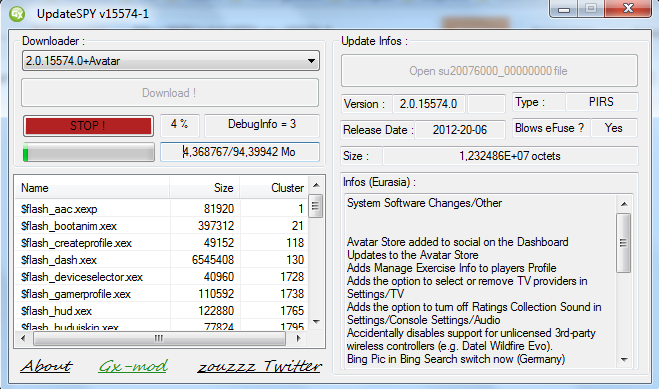
Task: Open the Gx-mod link
Action: (x=133, y=366)
